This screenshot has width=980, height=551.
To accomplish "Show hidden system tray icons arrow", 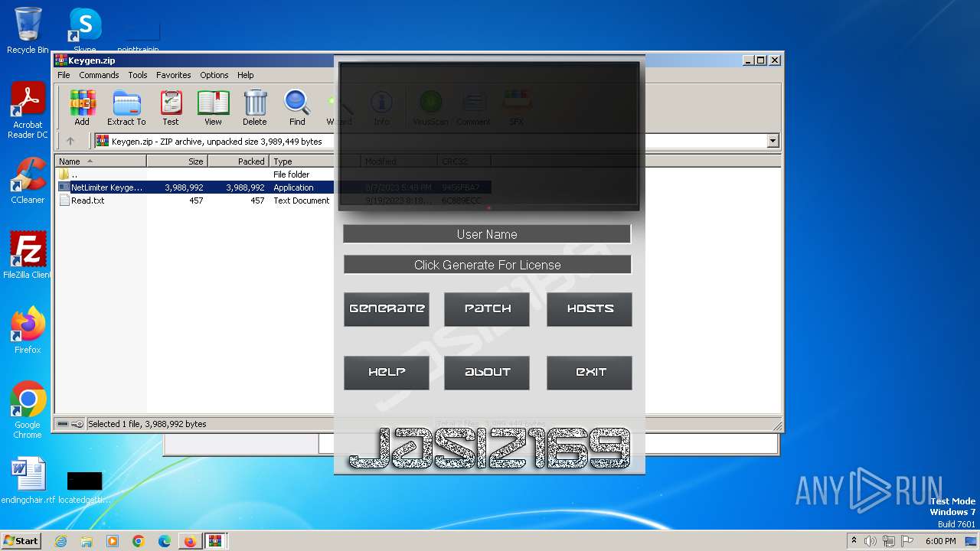I will click(854, 541).
